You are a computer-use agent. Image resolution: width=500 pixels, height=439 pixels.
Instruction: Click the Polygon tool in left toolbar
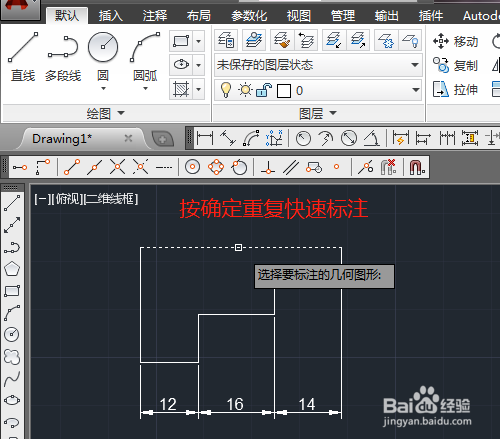coord(12,269)
